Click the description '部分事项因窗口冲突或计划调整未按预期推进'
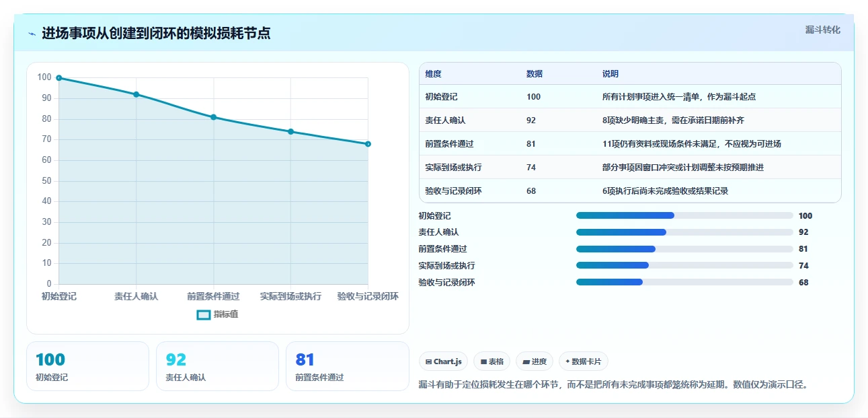 tap(683, 167)
